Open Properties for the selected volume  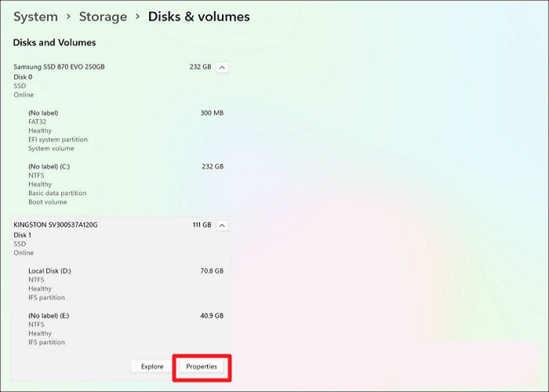coord(202,366)
